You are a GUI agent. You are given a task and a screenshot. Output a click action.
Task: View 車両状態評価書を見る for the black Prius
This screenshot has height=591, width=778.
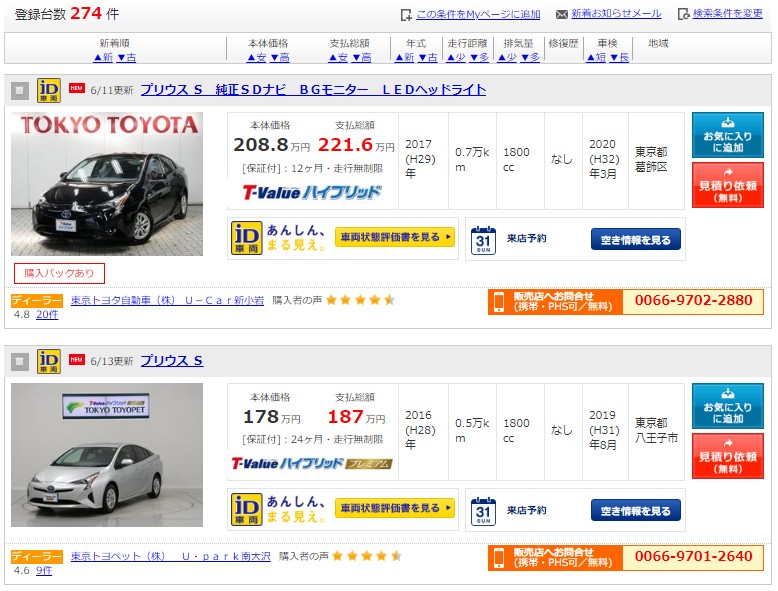tap(394, 237)
